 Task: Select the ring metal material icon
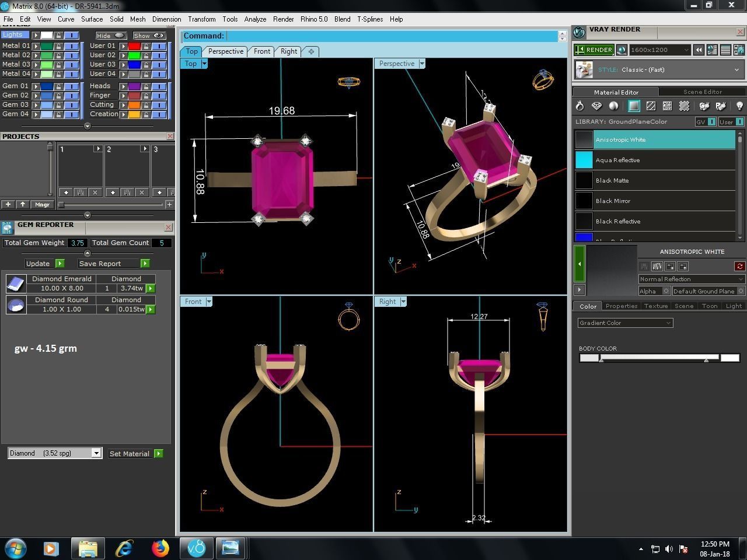(580, 106)
